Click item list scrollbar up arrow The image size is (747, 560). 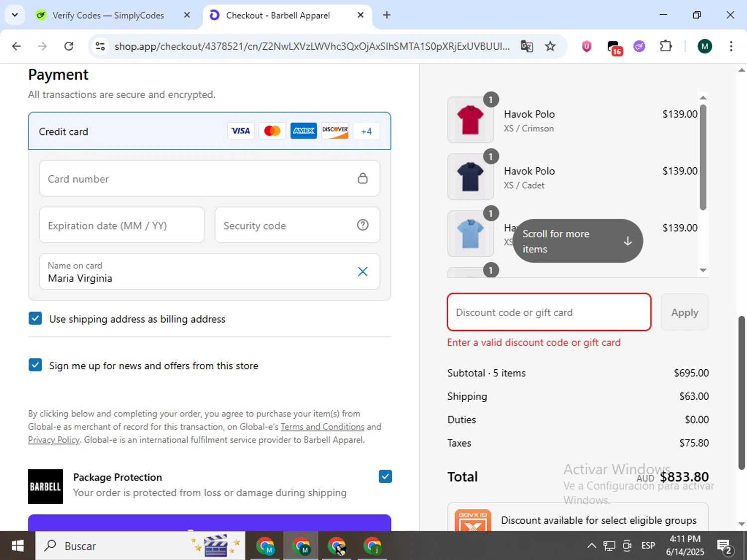click(703, 98)
